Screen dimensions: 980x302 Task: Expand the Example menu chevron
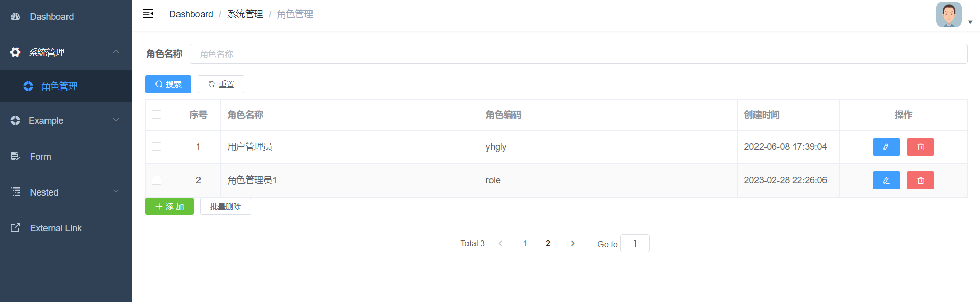point(116,120)
